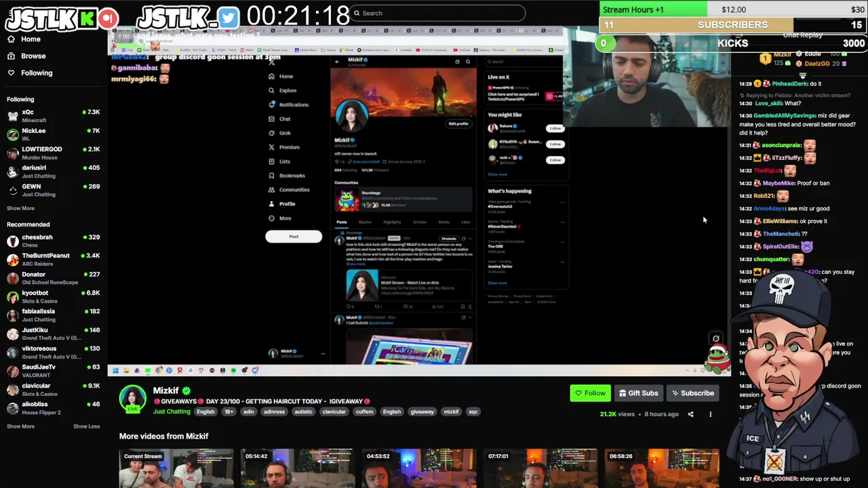Open the 05:14:42 video thumbnail

pos(298,468)
